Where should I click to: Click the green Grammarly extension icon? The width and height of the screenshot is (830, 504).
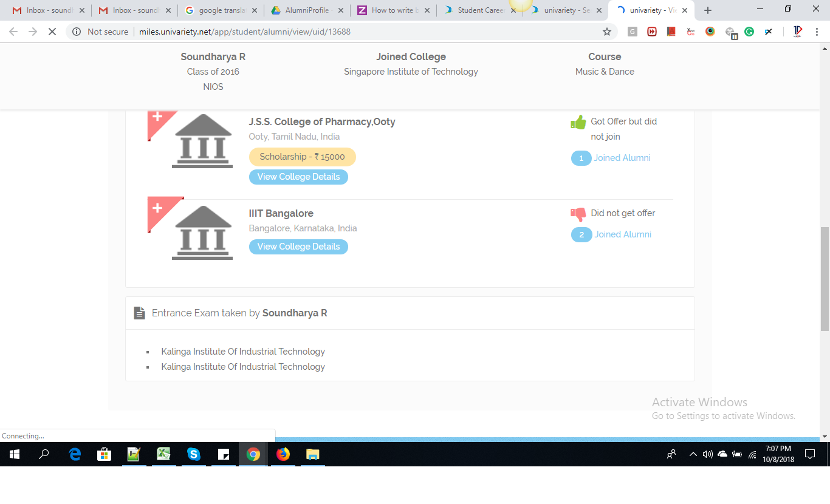click(749, 32)
